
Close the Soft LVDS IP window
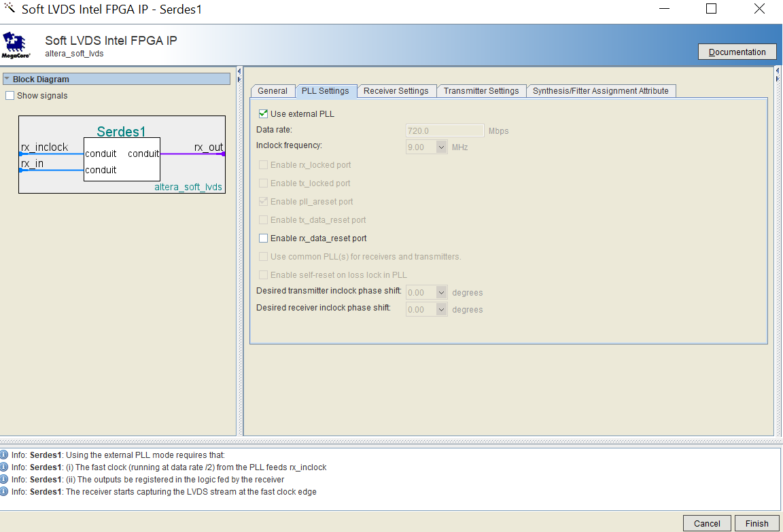pos(759,8)
